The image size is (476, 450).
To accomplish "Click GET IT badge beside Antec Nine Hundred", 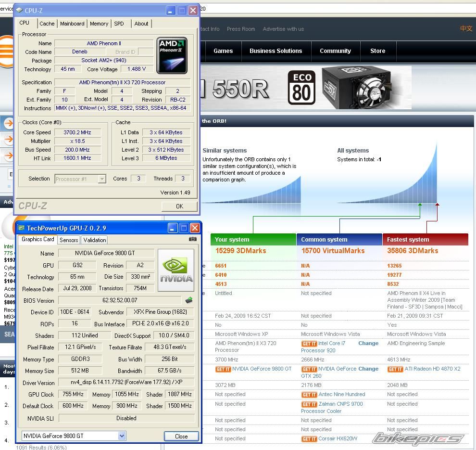I will point(309,395).
